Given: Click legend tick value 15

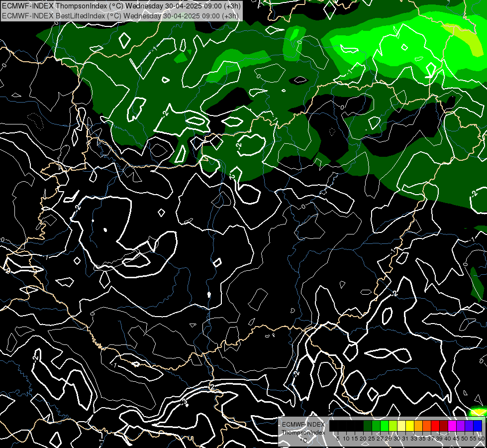Looking at the screenshot, I should tap(355, 439).
